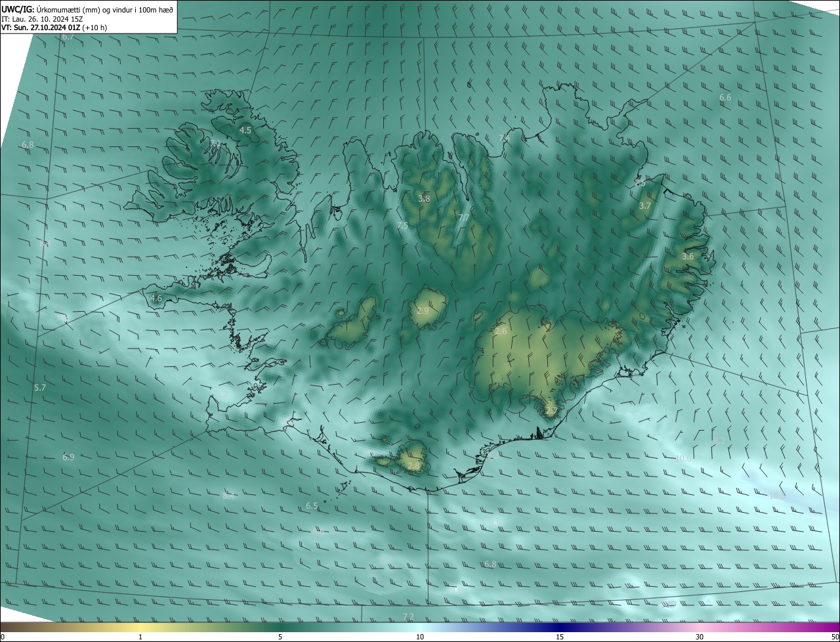Click the 7.4 value off the north coast
Image resolution: width=840 pixels, height=642 pixels.
(x=503, y=138)
